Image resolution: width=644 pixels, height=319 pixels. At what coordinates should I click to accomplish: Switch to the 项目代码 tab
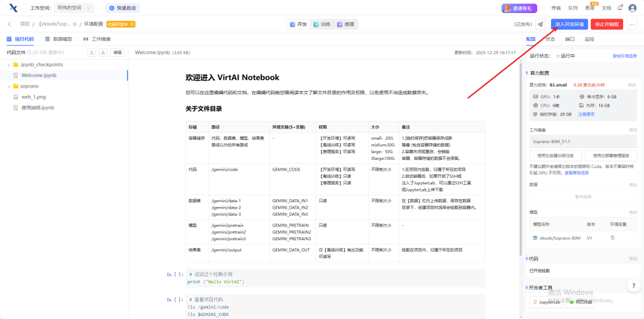[x=20, y=39]
